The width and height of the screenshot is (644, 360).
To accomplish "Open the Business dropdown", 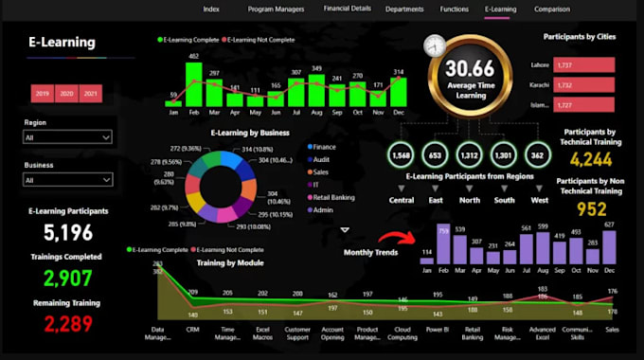I will (68, 180).
